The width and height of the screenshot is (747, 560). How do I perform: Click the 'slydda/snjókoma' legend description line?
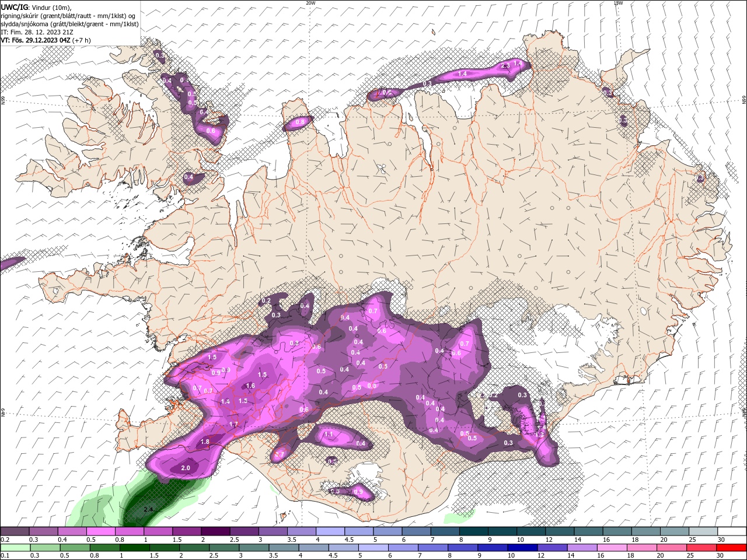pyautogui.click(x=70, y=24)
